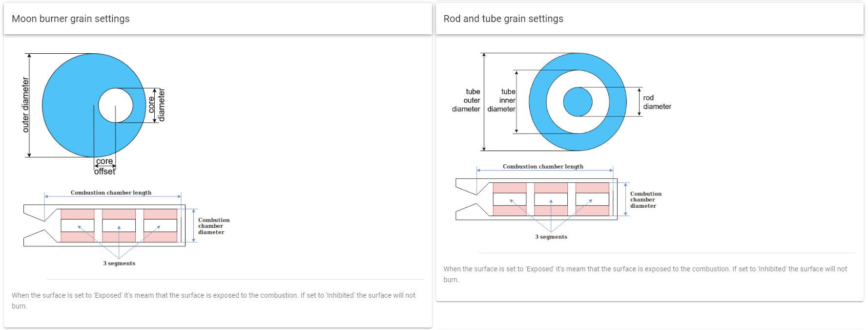Click "Combustion chamber length" in moon burner card
The height and width of the screenshot is (330, 868).
[x=111, y=193]
